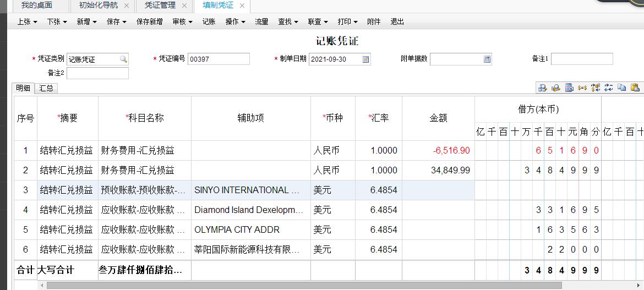The height and width of the screenshot is (290, 644).
Task: Click the OLYMPIA CITY ADDR cell
Action: tap(250, 229)
